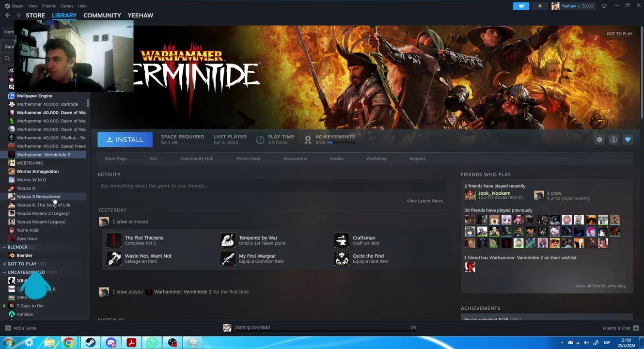Open Discord from the taskbar
644x349 pixels.
tap(111, 343)
